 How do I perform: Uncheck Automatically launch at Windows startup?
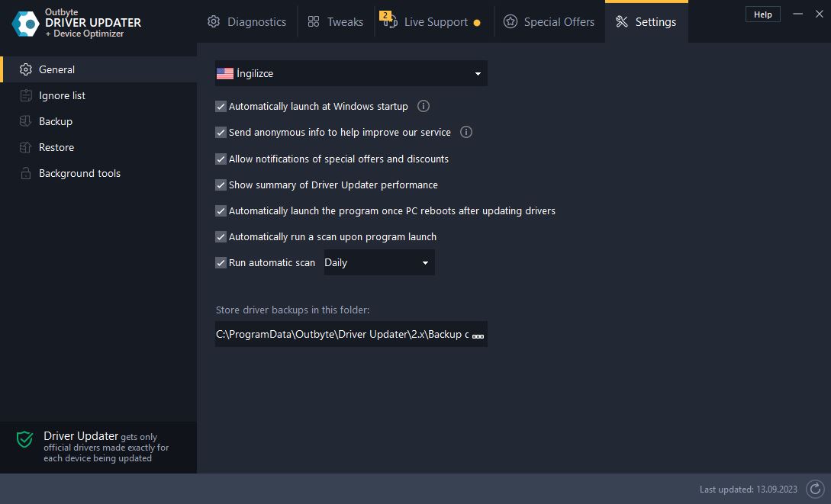click(x=221, y=107)
